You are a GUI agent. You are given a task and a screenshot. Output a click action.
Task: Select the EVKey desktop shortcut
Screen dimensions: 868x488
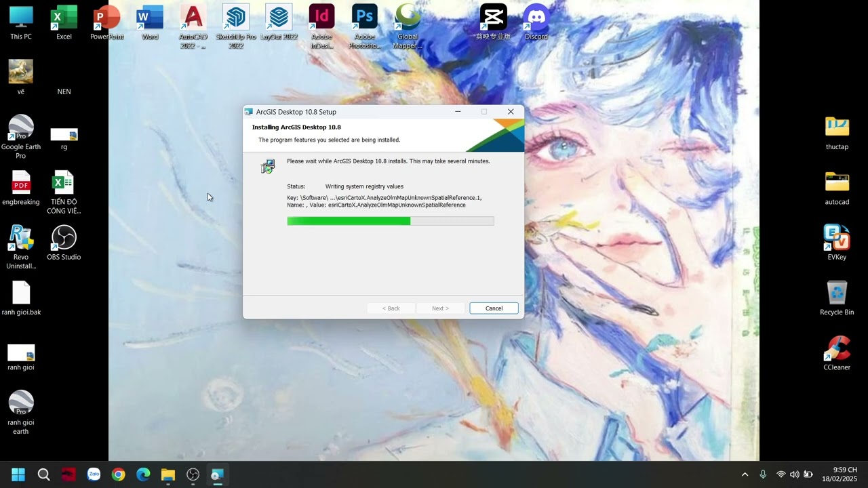[837, 243]
